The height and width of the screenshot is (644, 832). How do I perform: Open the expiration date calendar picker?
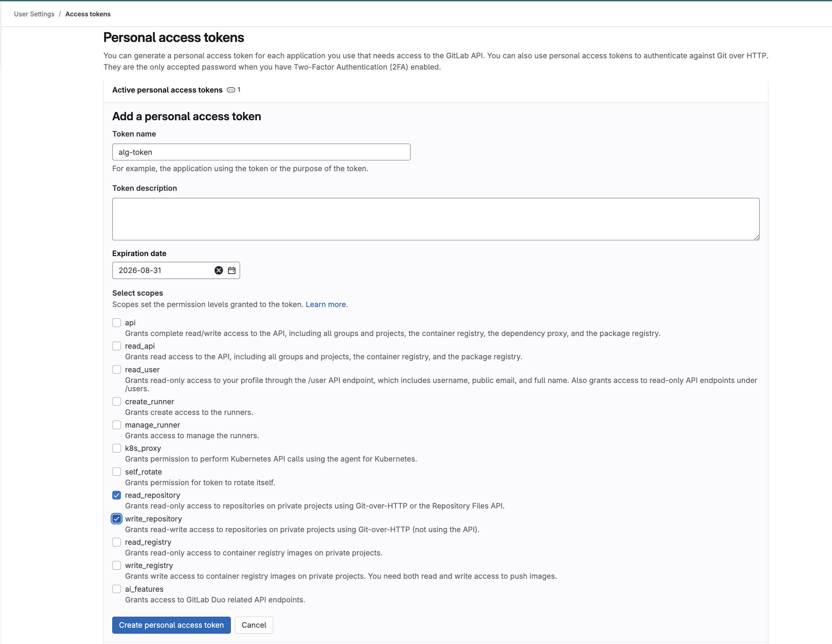coord(231,270)
